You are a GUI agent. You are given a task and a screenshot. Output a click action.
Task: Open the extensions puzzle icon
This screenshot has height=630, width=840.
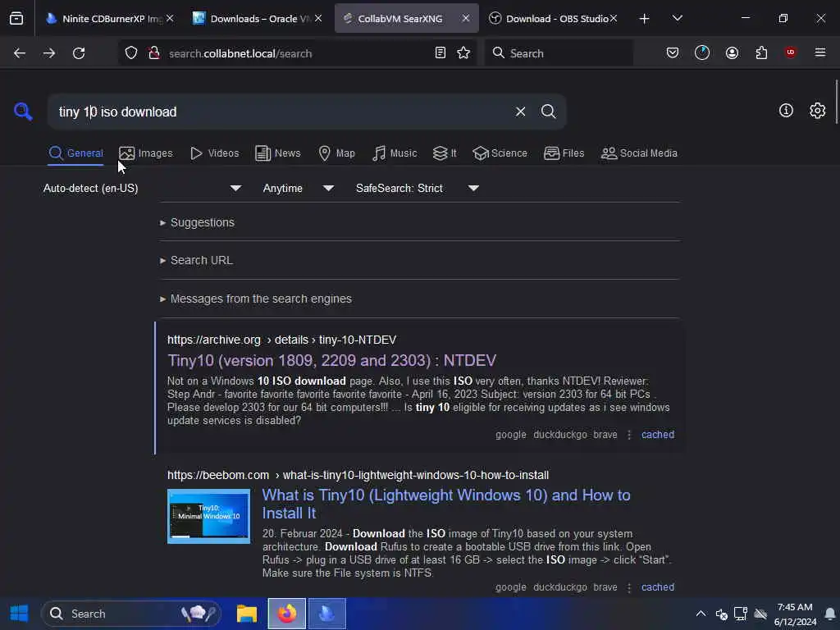click(x=761, y=53)
